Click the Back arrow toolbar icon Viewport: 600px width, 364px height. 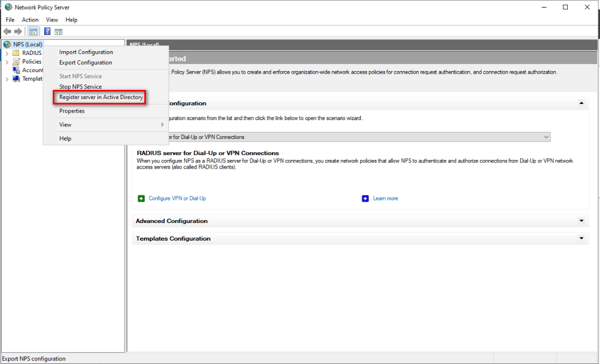point(7,32)
